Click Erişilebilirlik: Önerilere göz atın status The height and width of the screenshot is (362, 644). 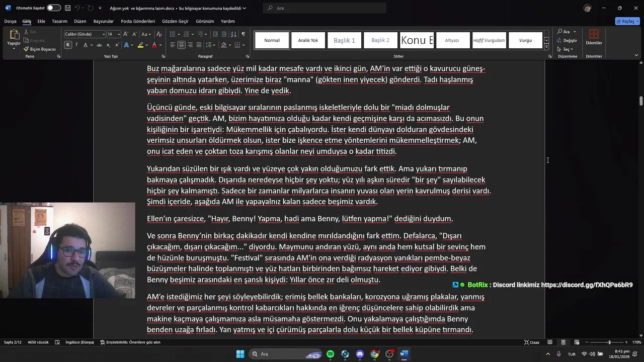pos(130,342)
